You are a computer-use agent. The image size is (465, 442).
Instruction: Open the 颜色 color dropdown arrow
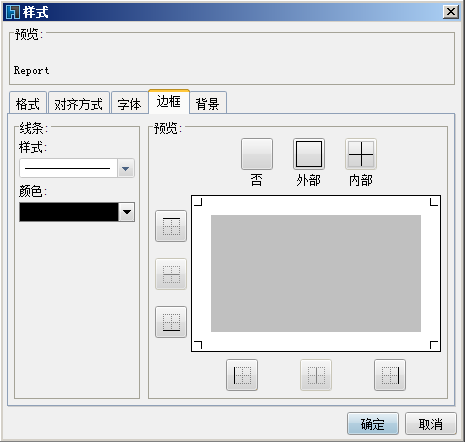[127, 212]
